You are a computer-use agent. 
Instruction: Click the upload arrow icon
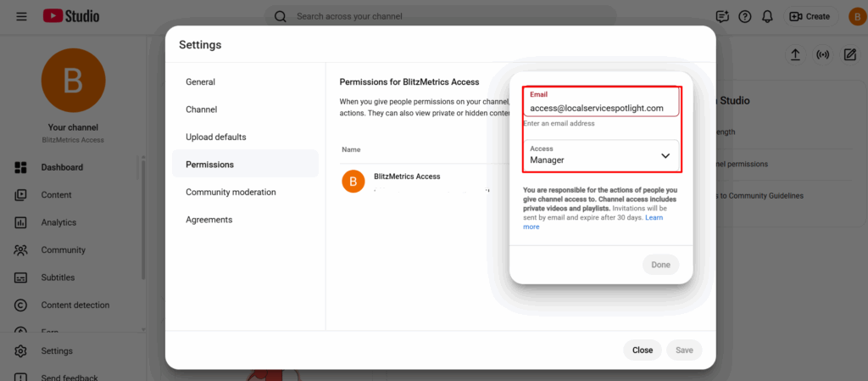coord(795,55)
